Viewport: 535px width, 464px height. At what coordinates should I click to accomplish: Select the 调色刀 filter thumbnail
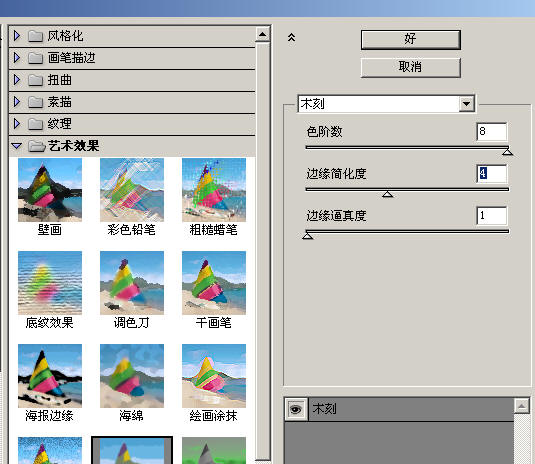[x=132, y=283]
